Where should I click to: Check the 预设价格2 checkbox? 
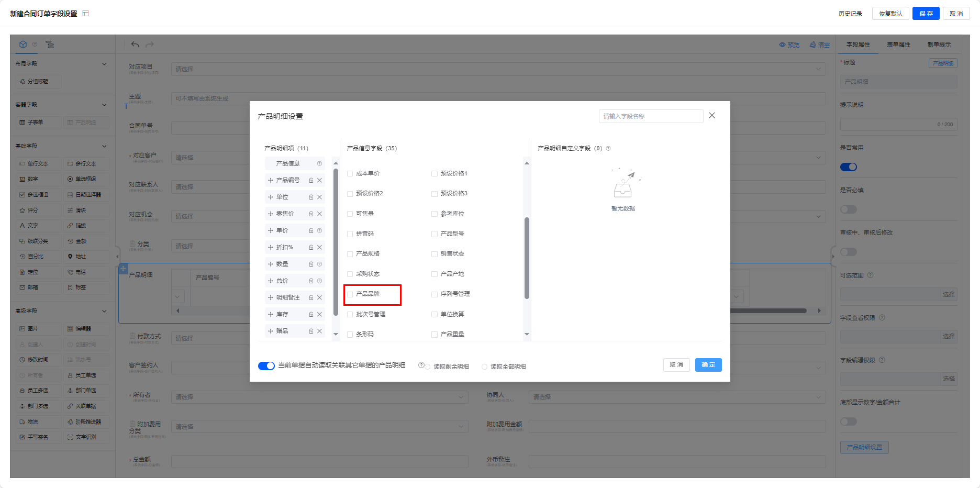coord(350,194)
